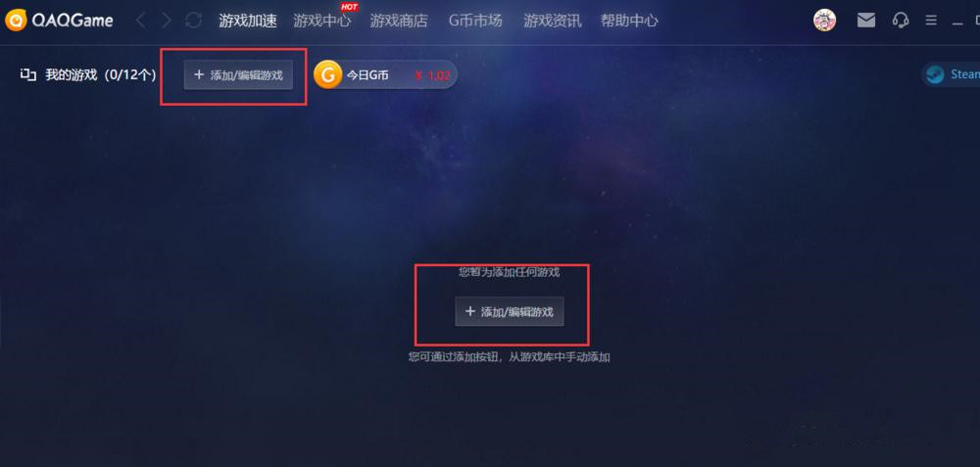Open the 游戏商店 tab
This screenshot has width=980, height=467.
pyautogui.click(x=399, y=21)
